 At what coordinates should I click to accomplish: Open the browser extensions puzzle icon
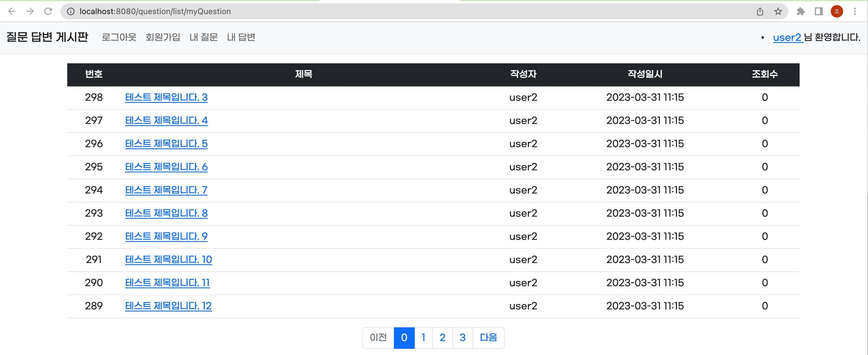coord(800,12)
